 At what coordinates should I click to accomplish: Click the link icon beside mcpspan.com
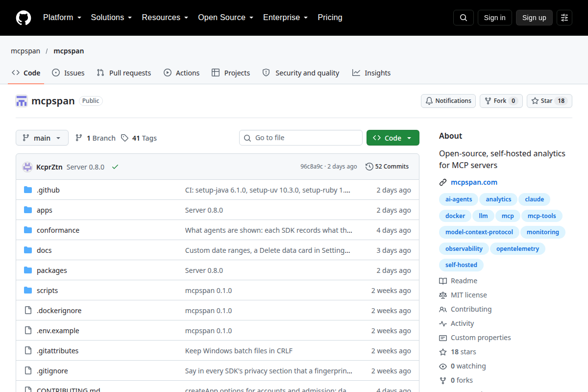[443, 182]
